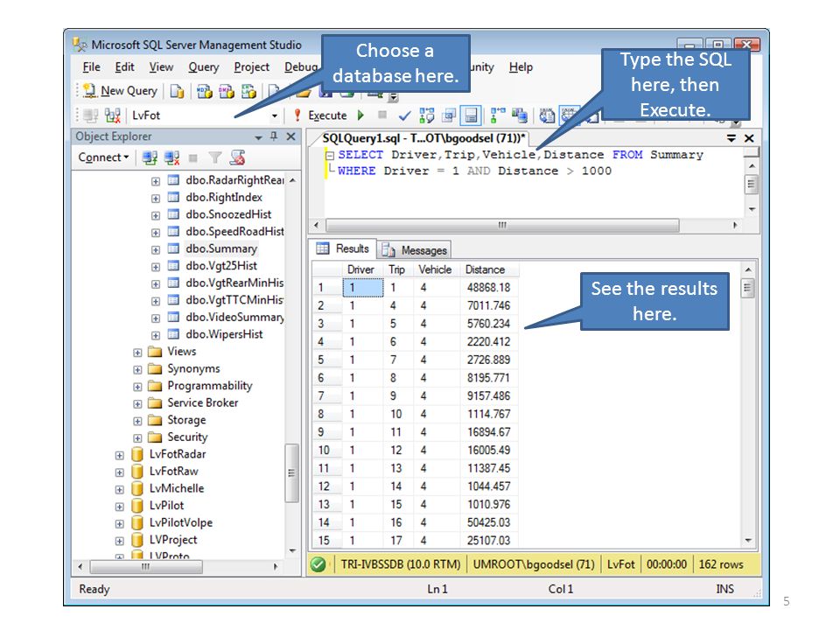
Task: Click the Connect Object Explorer icon
Action: point(150,157)
